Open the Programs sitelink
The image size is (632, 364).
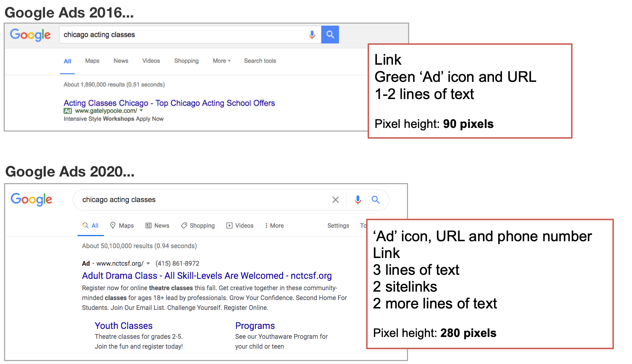point(255,326)
